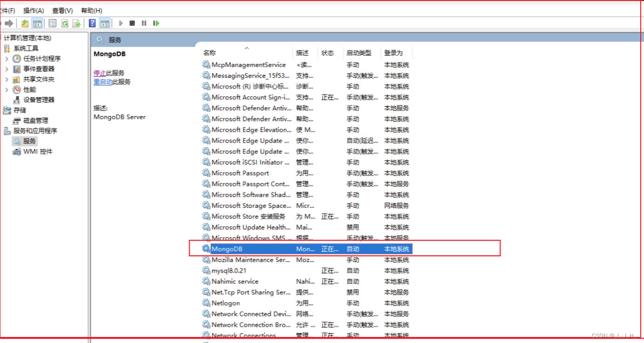The height and width of the screenshot is (343, 644).
Task: Expand the 性能 tree node
Action: tap(7, 89)
